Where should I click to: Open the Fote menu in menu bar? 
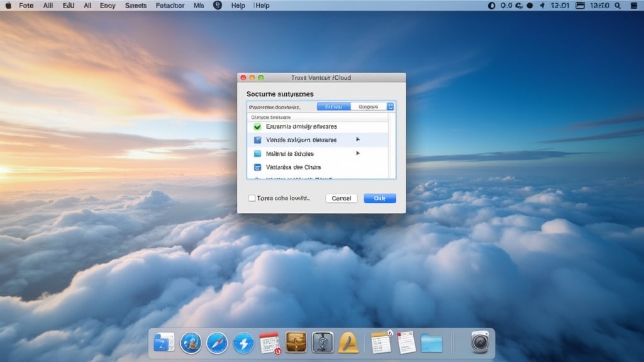26,5
